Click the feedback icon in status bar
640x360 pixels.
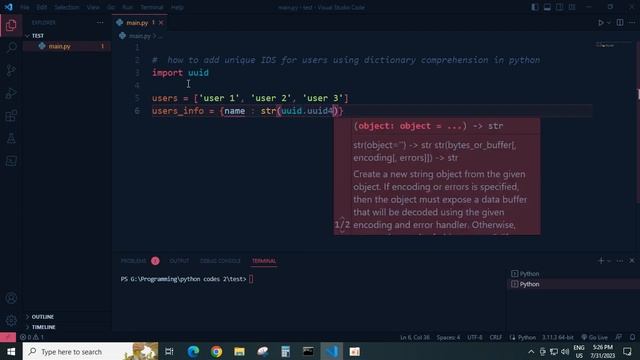tap(619, 337)
